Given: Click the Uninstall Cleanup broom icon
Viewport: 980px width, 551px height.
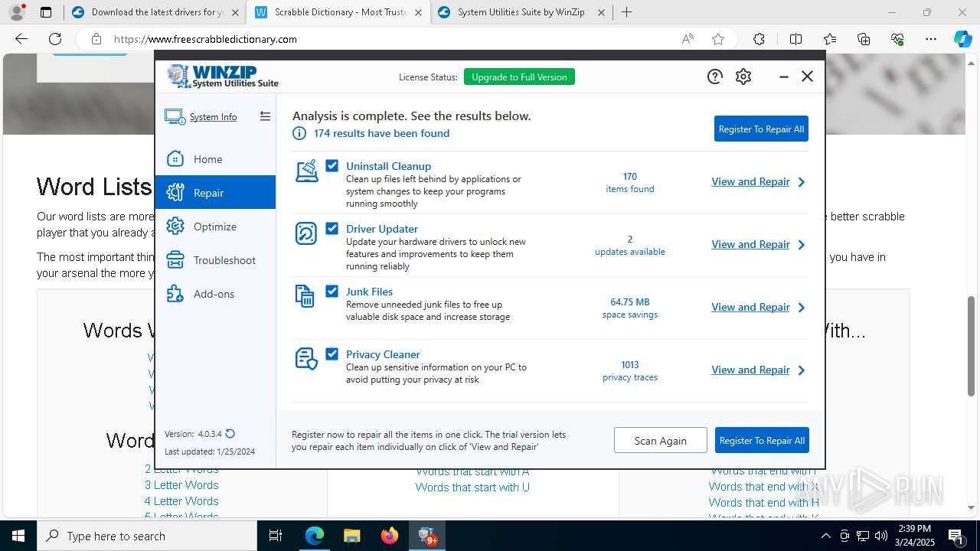Looking at the screenshot, I should (x=306, y=171).
